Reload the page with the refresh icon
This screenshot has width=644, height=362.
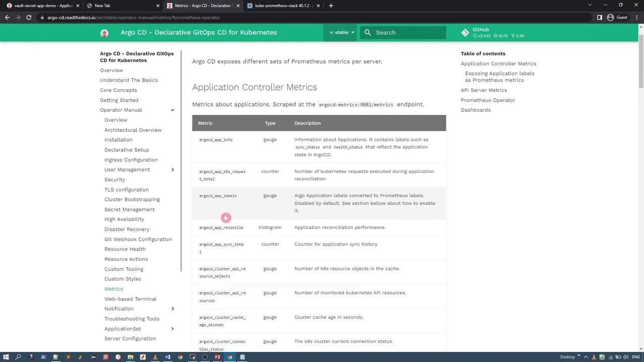click(x=29, y=18)
